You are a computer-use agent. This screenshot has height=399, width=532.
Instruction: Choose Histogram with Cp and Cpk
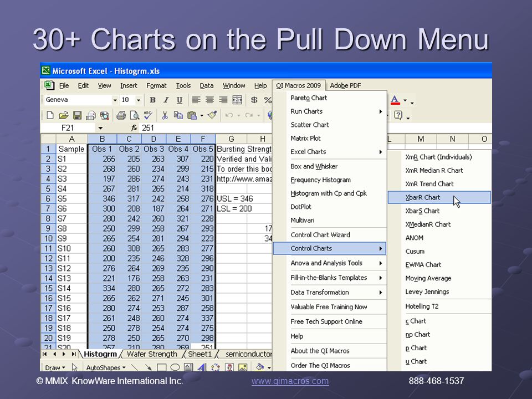tap(330, 193)
